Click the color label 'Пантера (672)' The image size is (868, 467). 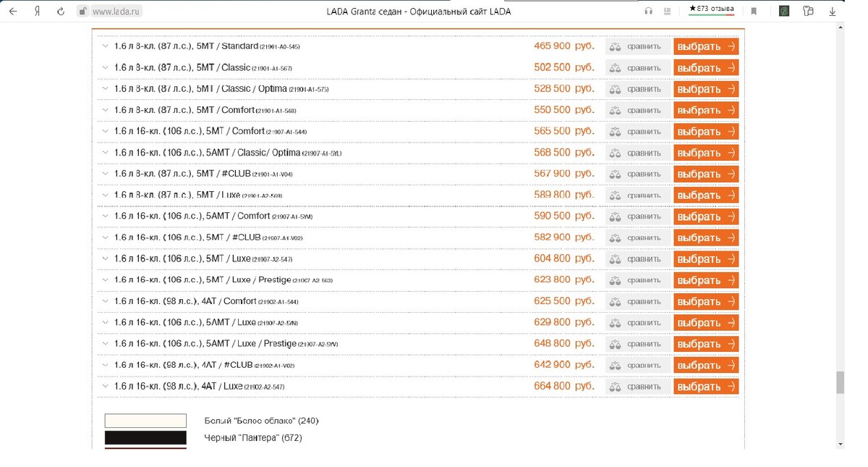(253, 438)
